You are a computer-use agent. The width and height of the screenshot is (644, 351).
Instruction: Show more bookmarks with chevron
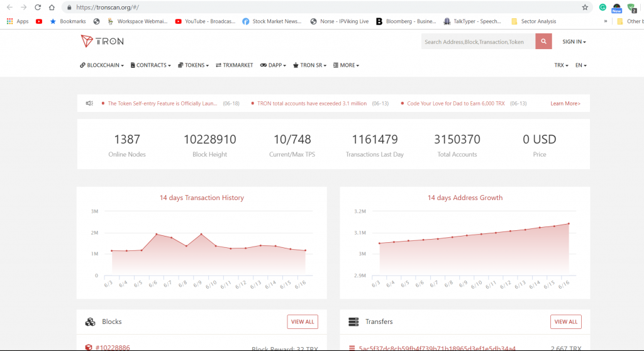[606, 21]
